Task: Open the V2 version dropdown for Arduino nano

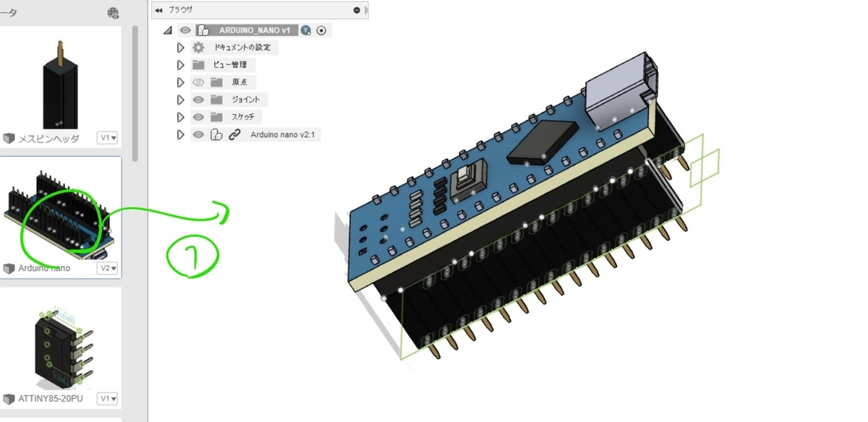Action: click(109, 268)
